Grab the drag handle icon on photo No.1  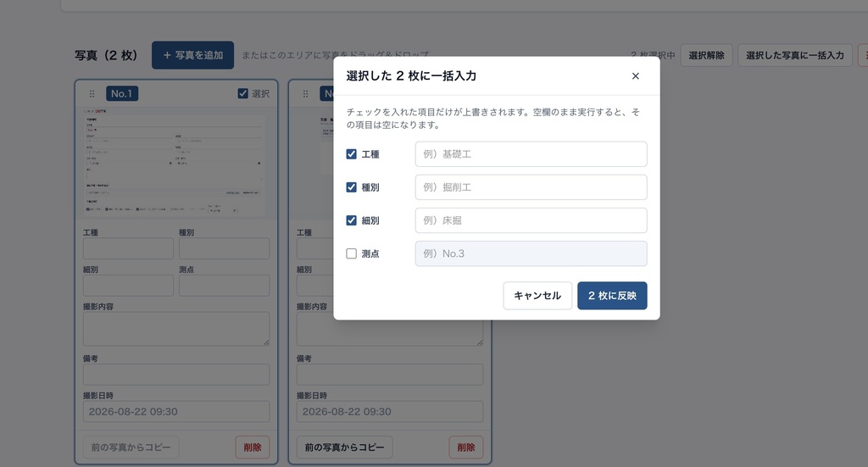tap(92, 93)
